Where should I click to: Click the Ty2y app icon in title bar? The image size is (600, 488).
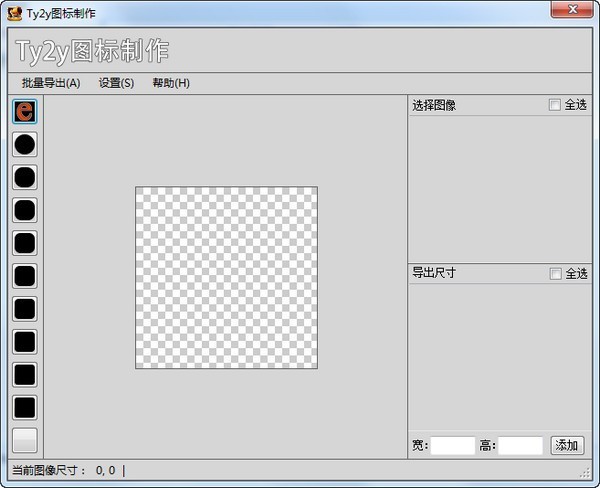15,14
